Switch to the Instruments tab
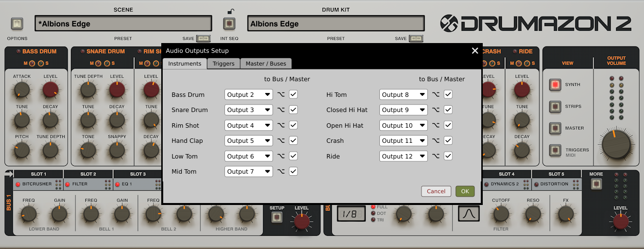 (x=185, y=64)
